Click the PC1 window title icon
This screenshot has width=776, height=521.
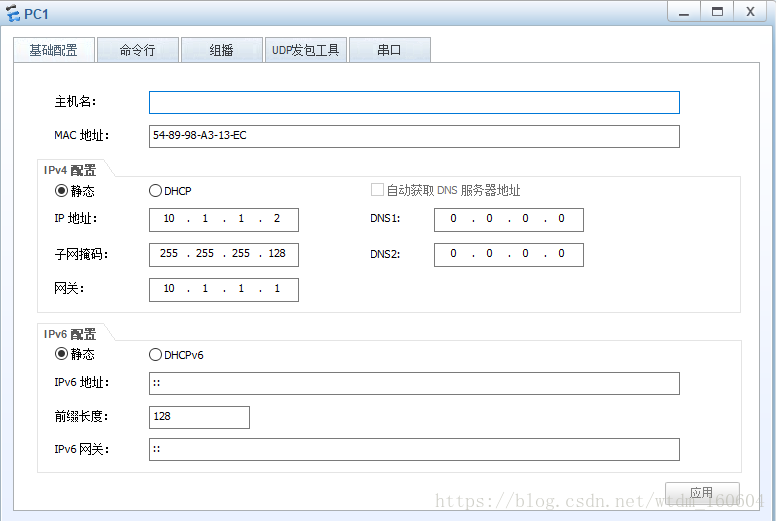pos(12,13)
